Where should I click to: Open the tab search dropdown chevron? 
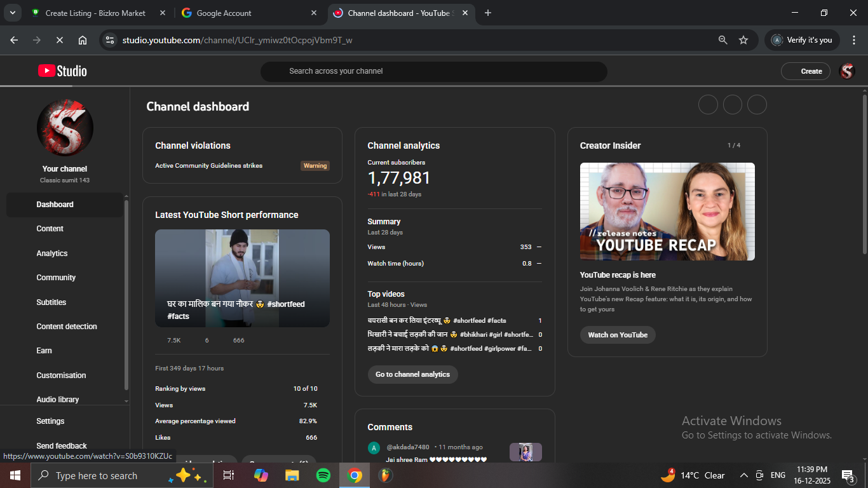pyautogui.click(x=12, y=13)
